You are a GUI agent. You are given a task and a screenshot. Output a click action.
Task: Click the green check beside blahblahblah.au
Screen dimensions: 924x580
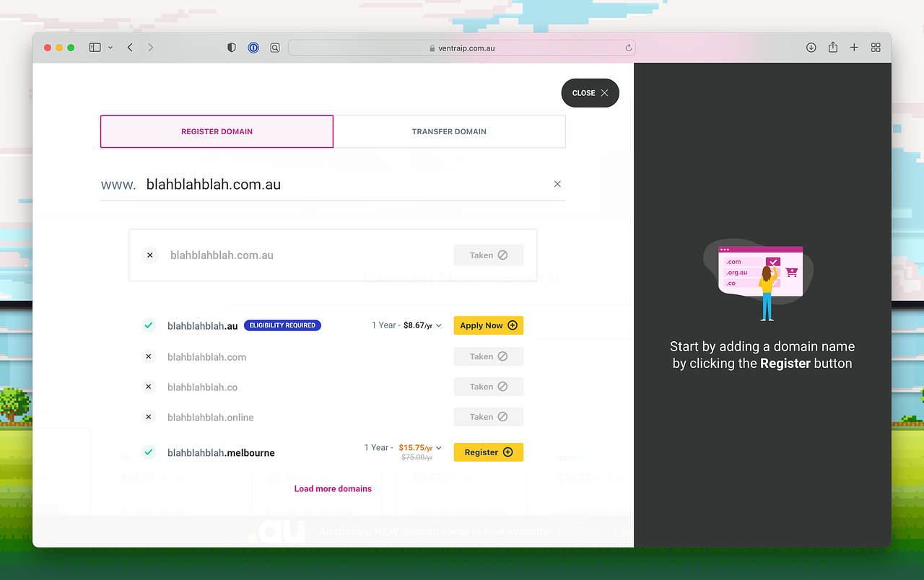(149, 325)
